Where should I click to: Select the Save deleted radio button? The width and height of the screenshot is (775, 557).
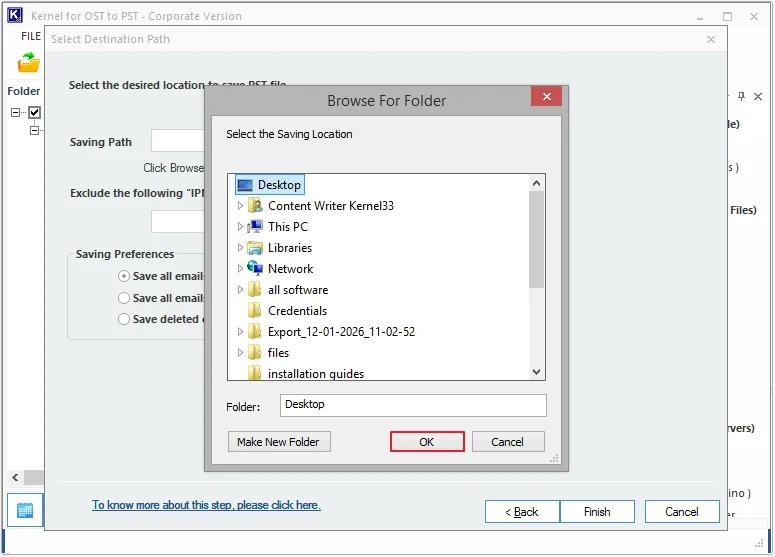124,319
